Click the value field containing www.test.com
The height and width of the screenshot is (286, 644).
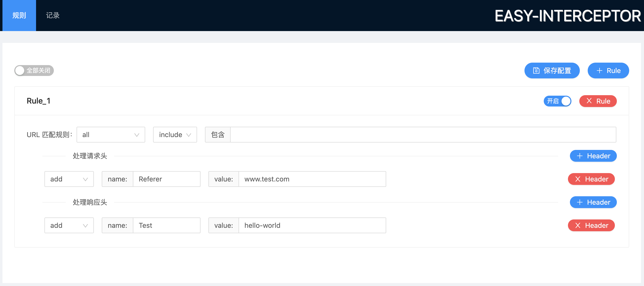312,179
